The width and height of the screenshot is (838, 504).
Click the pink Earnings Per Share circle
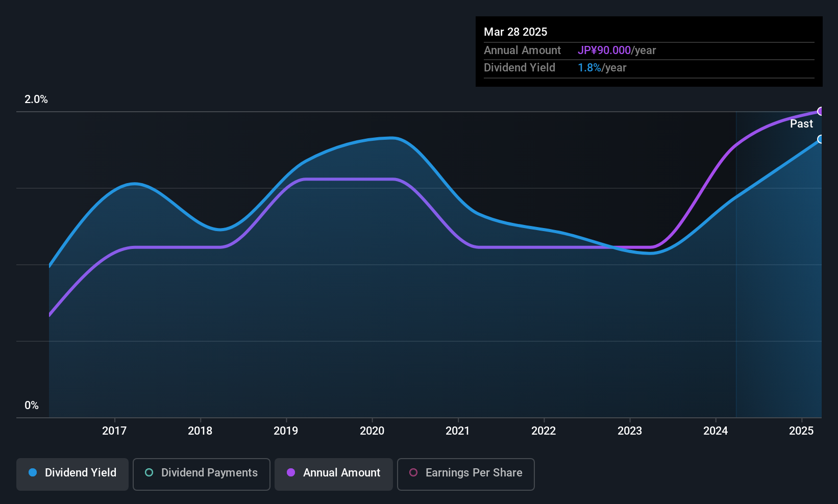[x=413, y=472]
